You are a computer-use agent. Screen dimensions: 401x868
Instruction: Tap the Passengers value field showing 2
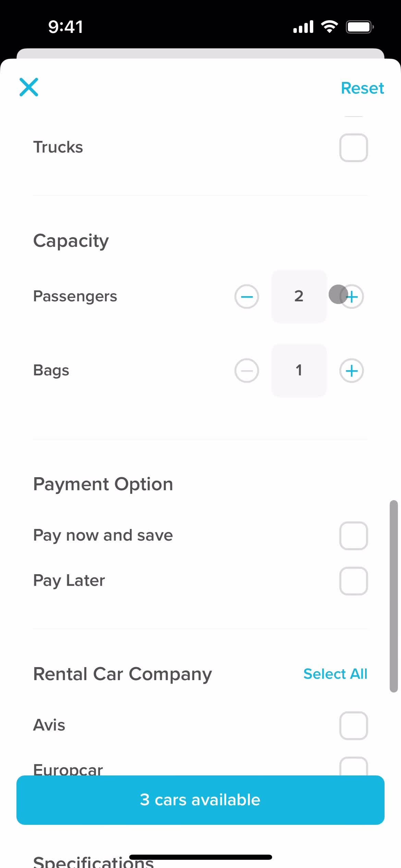299,297
